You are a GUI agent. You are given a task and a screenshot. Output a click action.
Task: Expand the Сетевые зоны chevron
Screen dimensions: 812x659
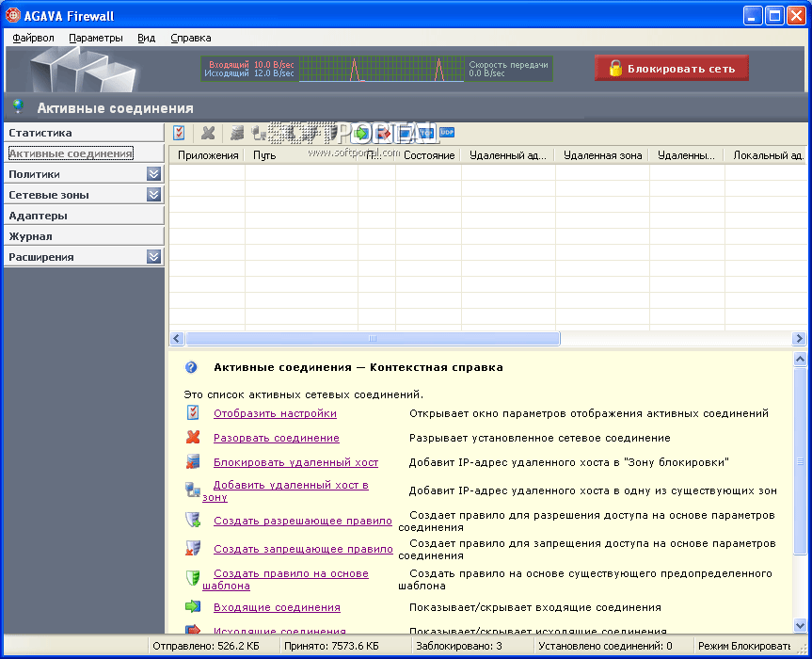[153, 195]
